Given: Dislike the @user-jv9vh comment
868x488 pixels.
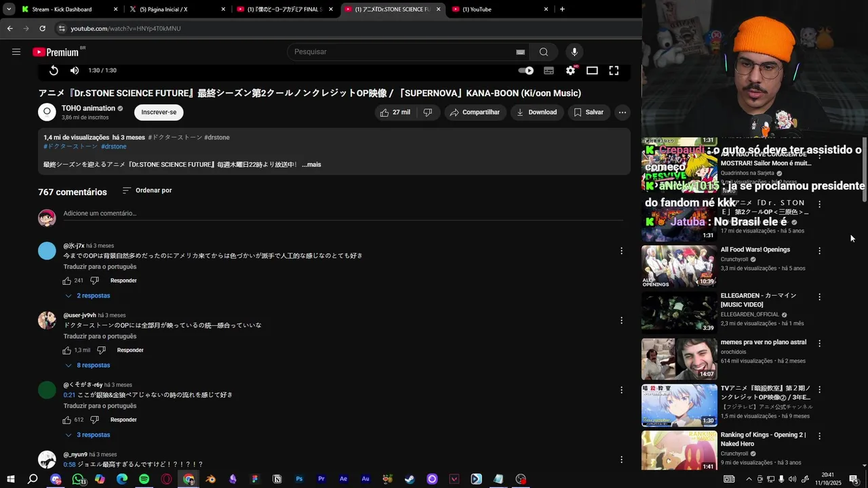Looking at the screenshot, I should coord(101,350).
